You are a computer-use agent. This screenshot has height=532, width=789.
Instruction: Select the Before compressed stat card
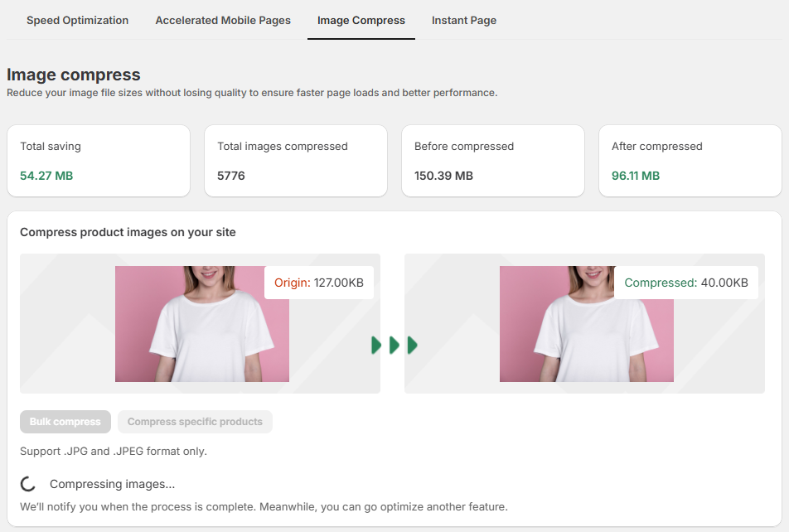click(x=493, y=161)
